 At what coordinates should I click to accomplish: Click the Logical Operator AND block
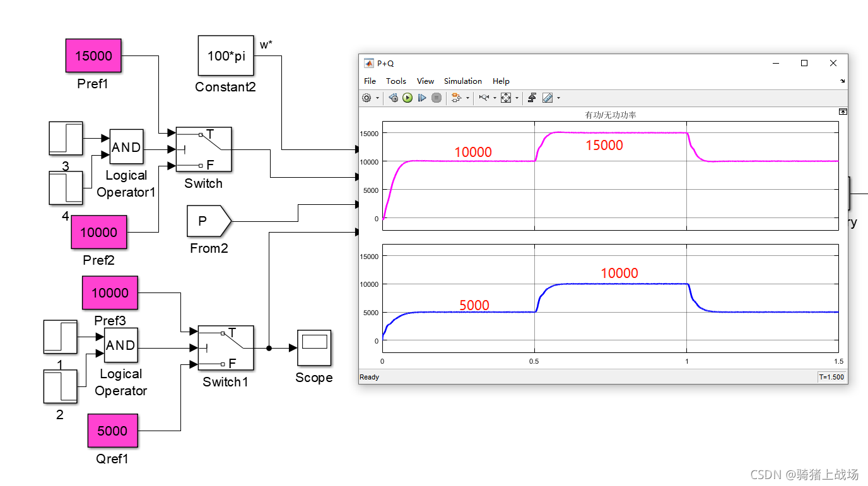pyautogui.click(x=120, y=345)
